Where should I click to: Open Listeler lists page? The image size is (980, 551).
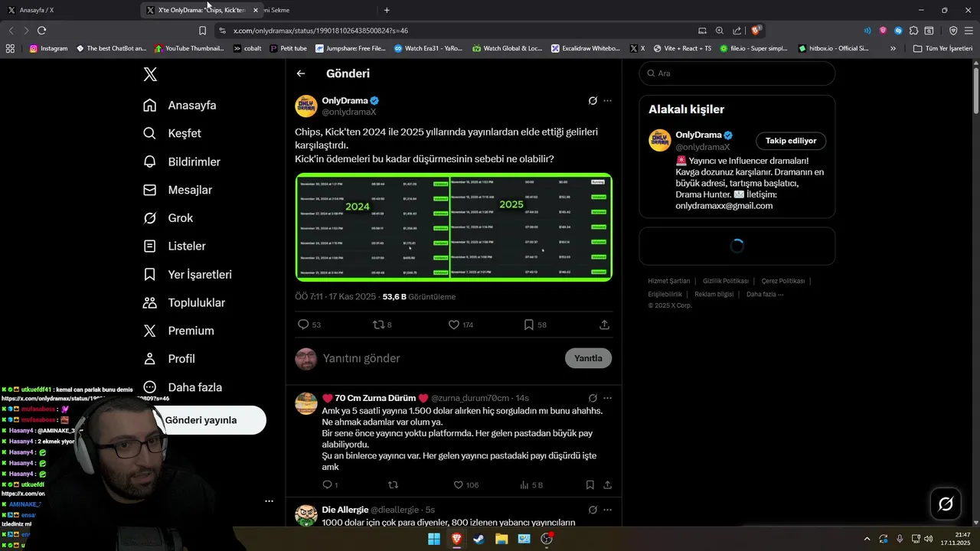tap(175, 246)
